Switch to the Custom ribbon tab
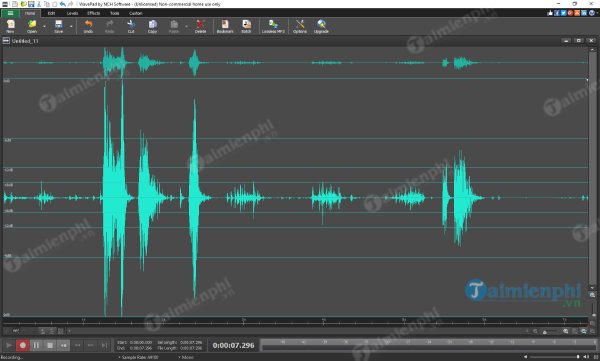The width and height of the screenshot is (600, 361). (135, 13)
